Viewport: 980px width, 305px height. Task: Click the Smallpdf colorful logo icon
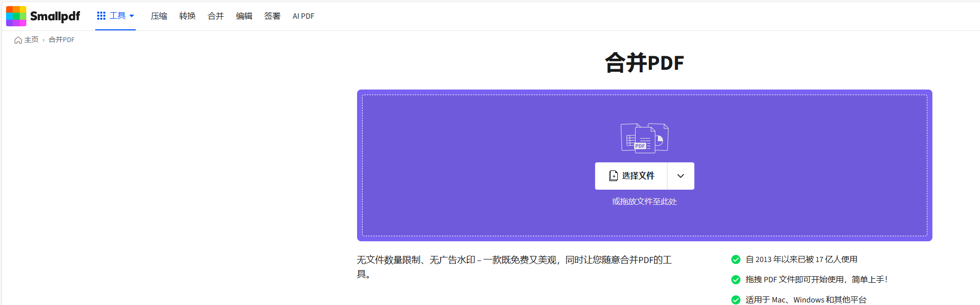16,16
